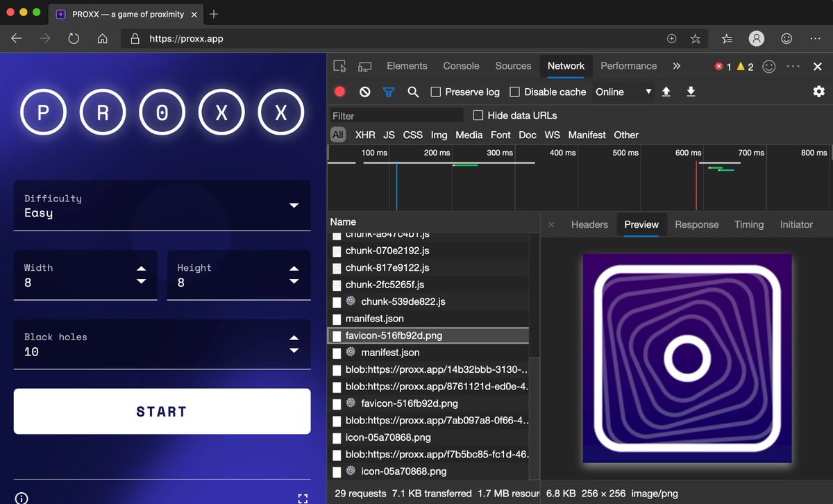The width and height of the screenshot is (833, 504).
Task: Close the request details pane
Action: 551,225
